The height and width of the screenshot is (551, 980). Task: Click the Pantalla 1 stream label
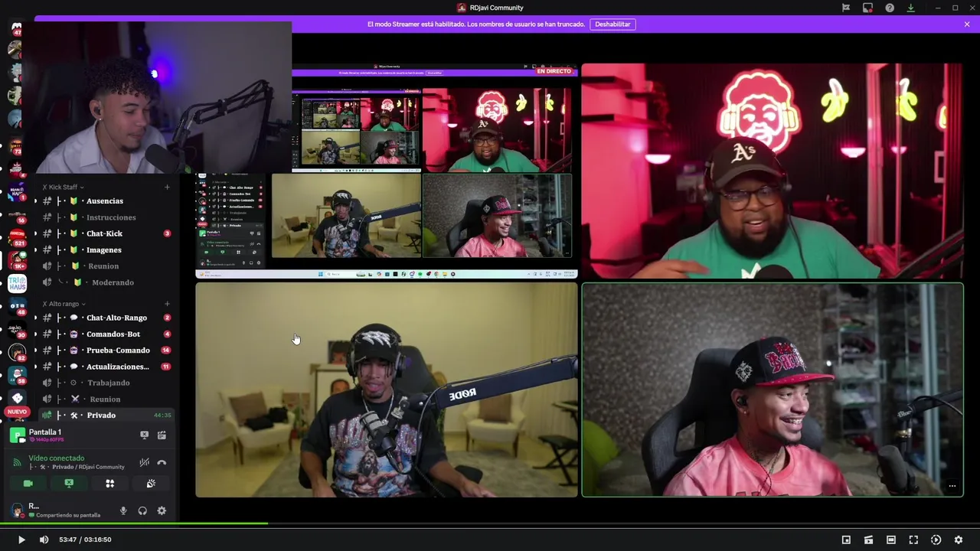point(44,432)
